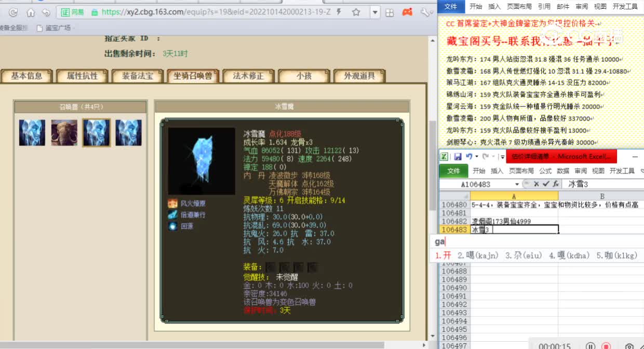Select the first ice pet thumbnail
Viewport: 644px width, 349px height.
tap(32, 132)
